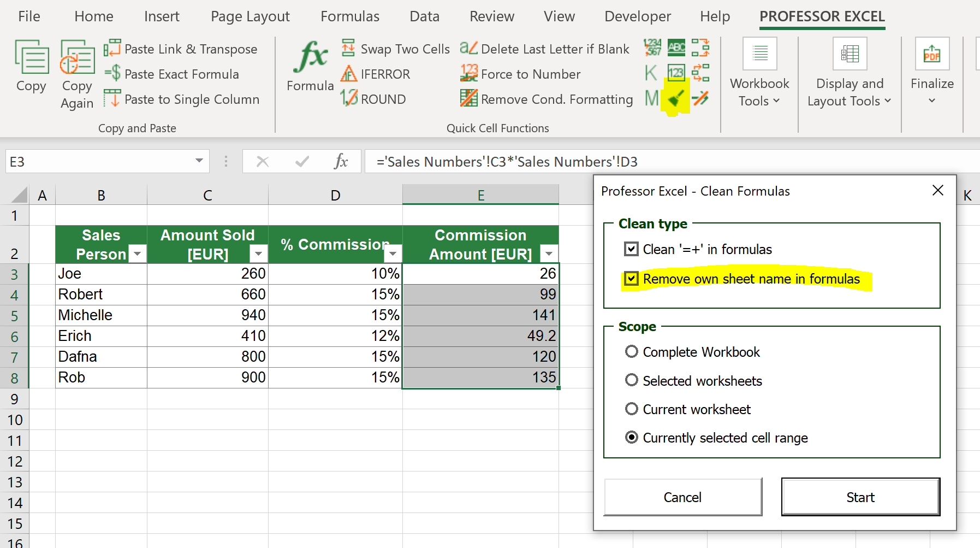Image resolution: width=980 pixels, height=548 pixels.
Task: Select the Remove Cond. Formatting tool
Action: click(547, 99)
